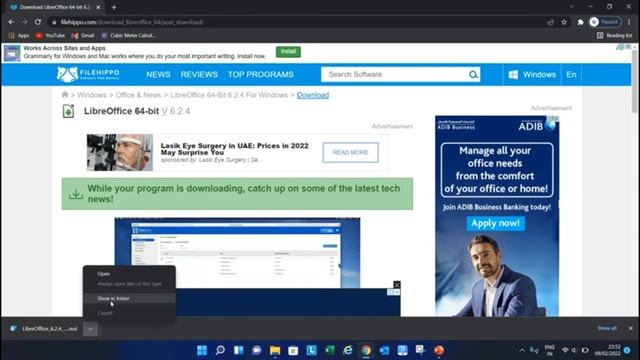Open the tech news video thumbnail

(237, 253)
